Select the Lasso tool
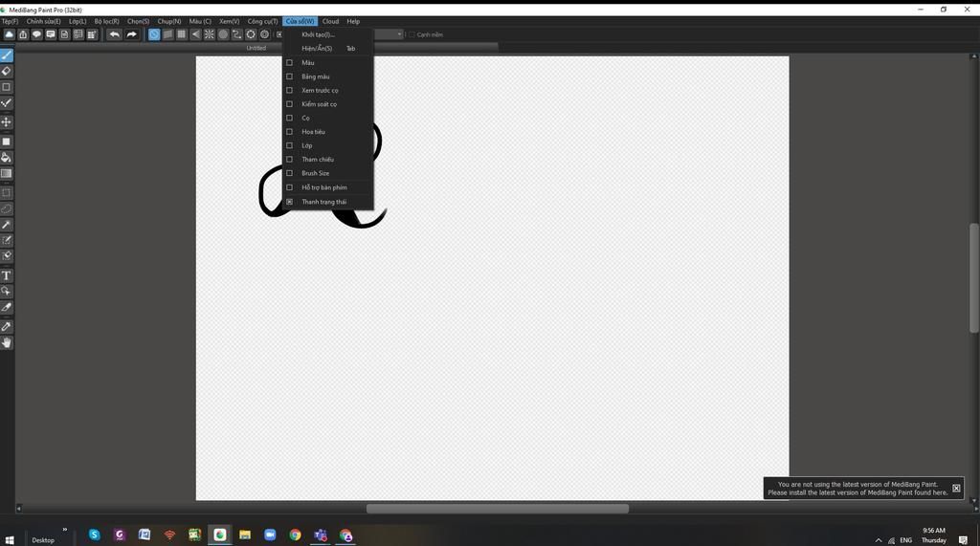The width and height of the screenshot is (980, 546). coord(7,208)
